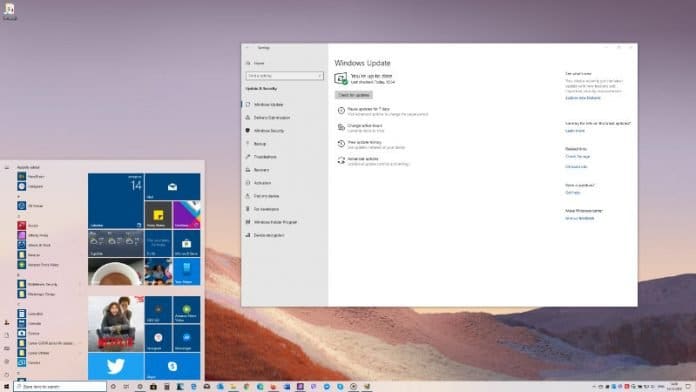Screen dimensions: 696x392
Task: Open the Mail tile in Start menu
Action: [x=172, y=186]
